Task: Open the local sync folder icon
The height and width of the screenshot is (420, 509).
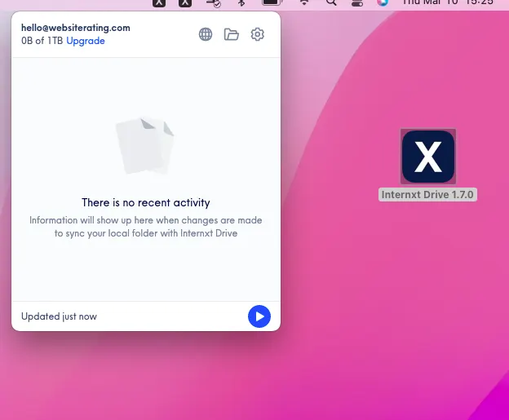Action: coord(232,34)
